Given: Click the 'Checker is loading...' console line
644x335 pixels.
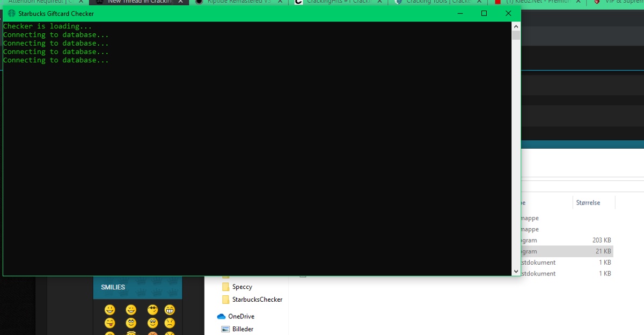Looking at the screenshot, I should click(x=47, y=26).
